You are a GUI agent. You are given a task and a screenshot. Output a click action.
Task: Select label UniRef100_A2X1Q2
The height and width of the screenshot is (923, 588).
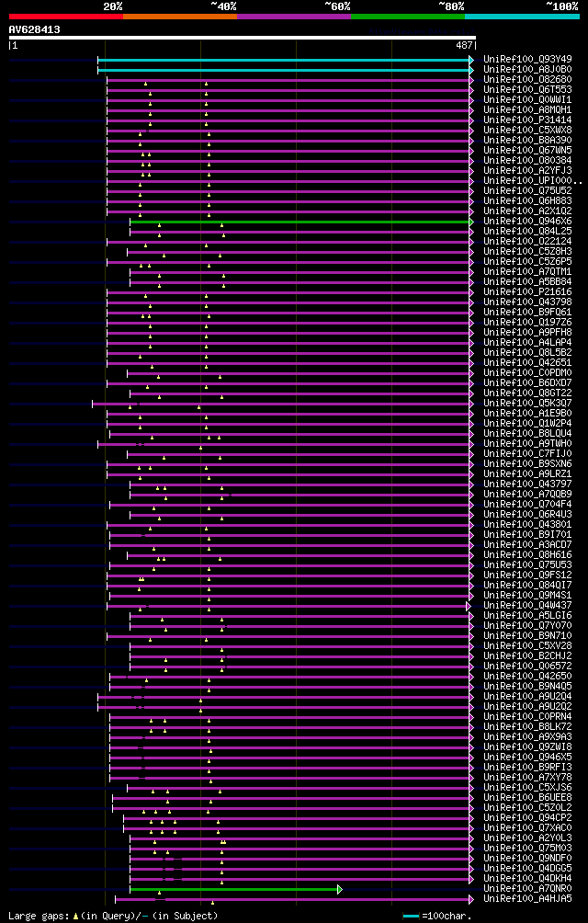pos(527,211)
